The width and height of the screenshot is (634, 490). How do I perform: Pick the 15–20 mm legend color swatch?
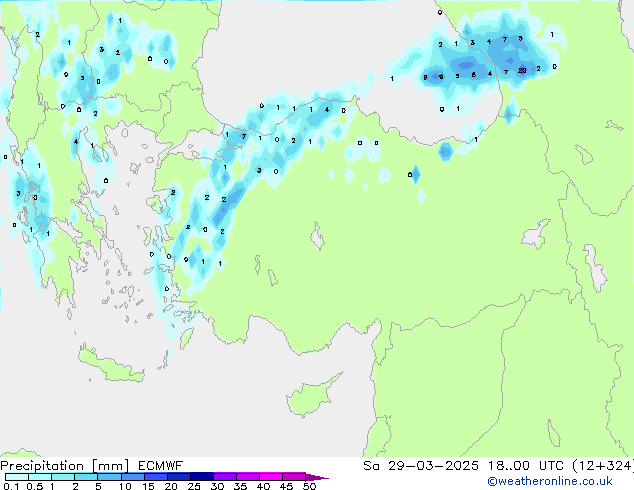click(x=155, y=477)
